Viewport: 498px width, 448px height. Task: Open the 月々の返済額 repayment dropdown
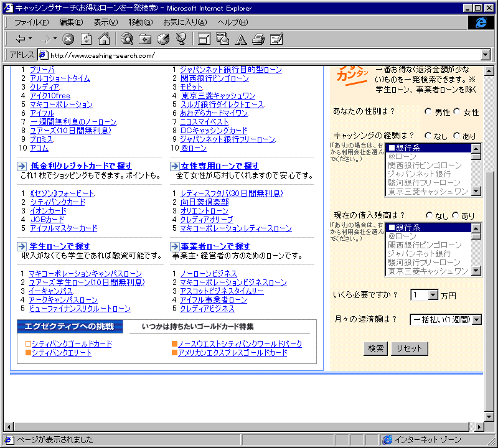(477, 319)
